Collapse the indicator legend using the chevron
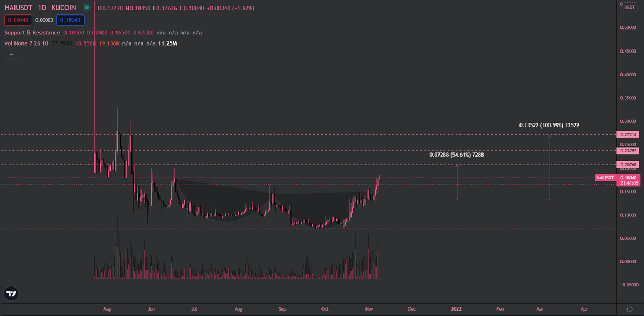644x316 pixels. click(11, 54)
